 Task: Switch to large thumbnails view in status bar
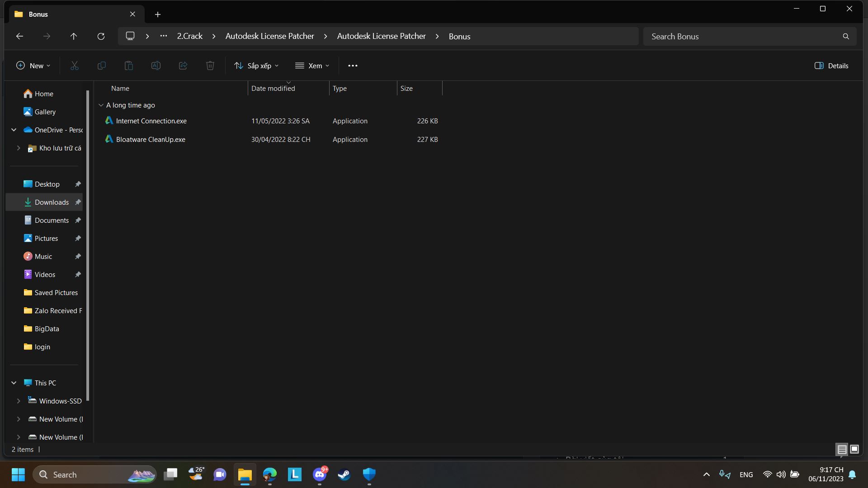click(854, 449)
